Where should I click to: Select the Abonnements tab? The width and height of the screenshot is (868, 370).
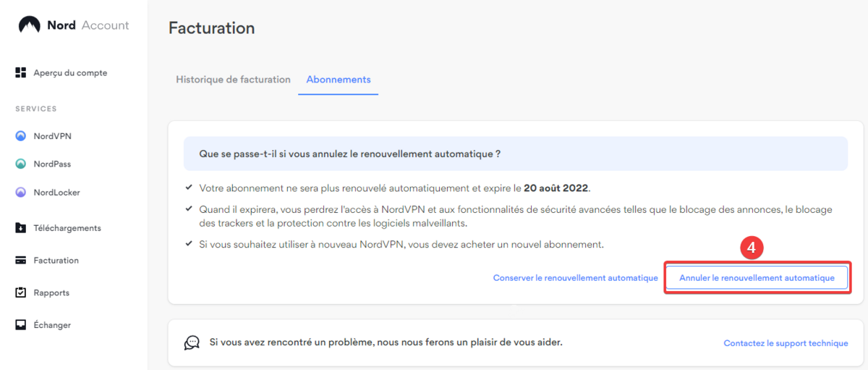[339, 80]
